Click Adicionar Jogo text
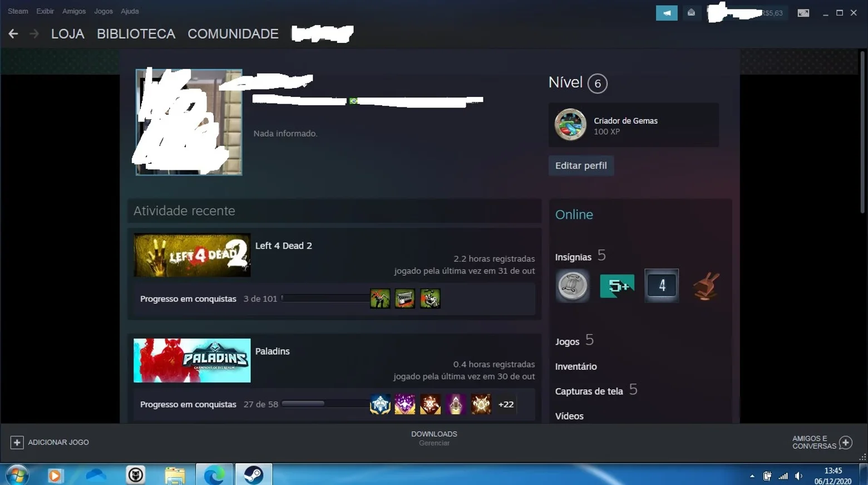This screenshot has width=868, height=485. (x=58, y=442)
